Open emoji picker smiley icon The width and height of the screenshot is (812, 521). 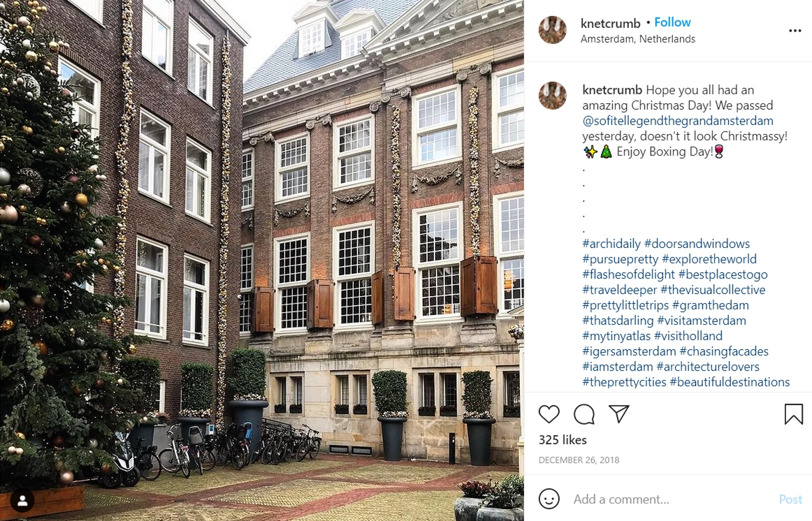coord(549,499)
